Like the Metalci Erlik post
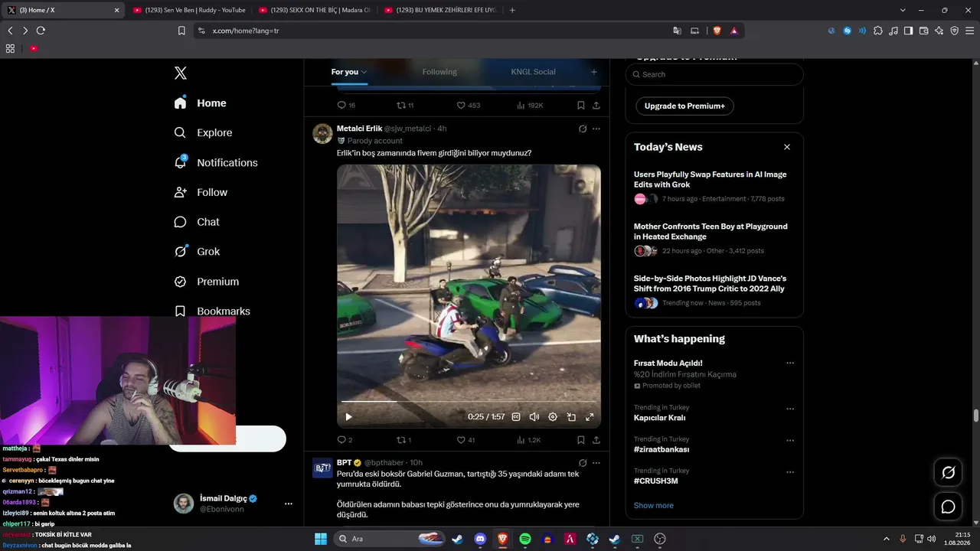This screenshot has width=980, height=551. (x=465, y=440)
